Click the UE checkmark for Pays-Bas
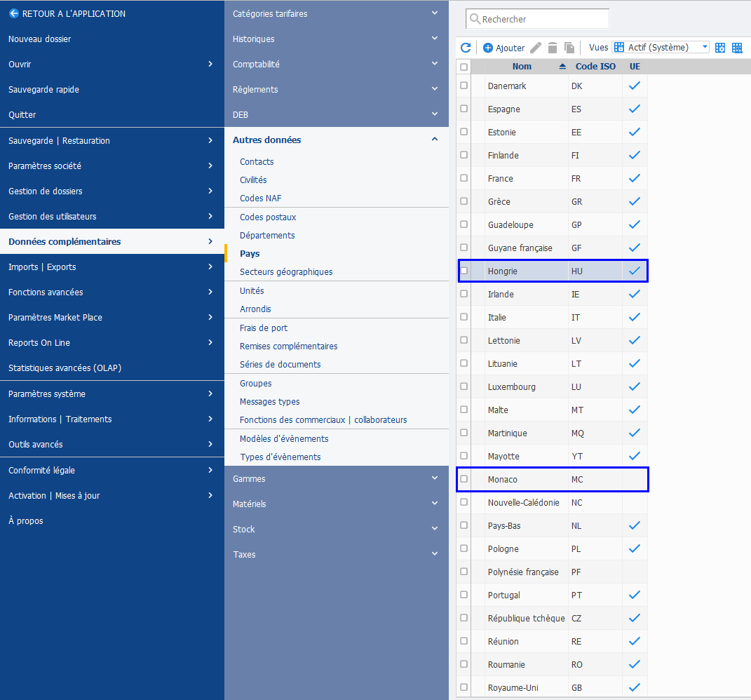This screenshot has height=700, width=751. pyautogui.click(x=635, y=525)
